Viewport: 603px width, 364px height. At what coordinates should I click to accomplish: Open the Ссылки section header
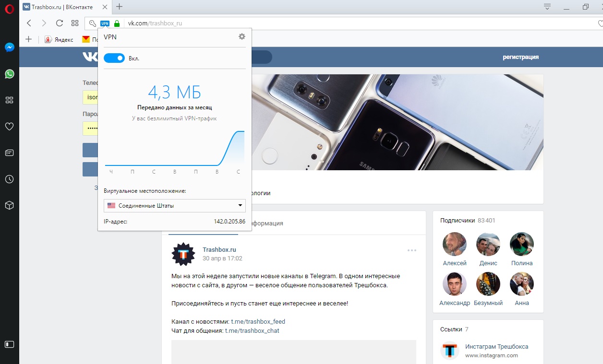click(x=454, y=329)
